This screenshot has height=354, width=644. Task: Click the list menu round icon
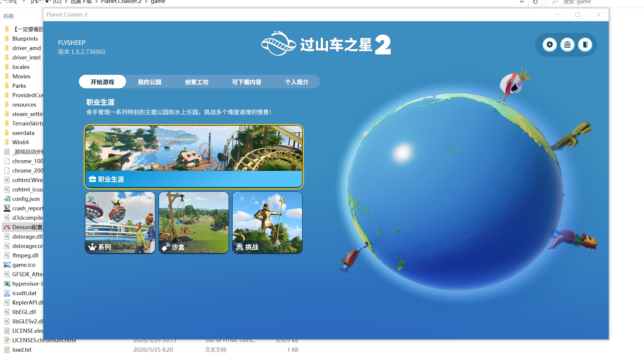567,45
